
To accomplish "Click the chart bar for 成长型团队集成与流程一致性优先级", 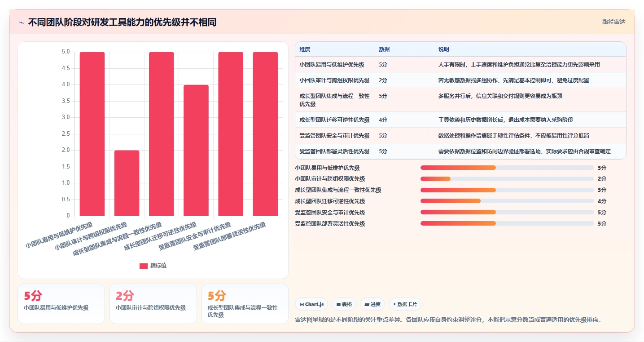I will [162, 134].
